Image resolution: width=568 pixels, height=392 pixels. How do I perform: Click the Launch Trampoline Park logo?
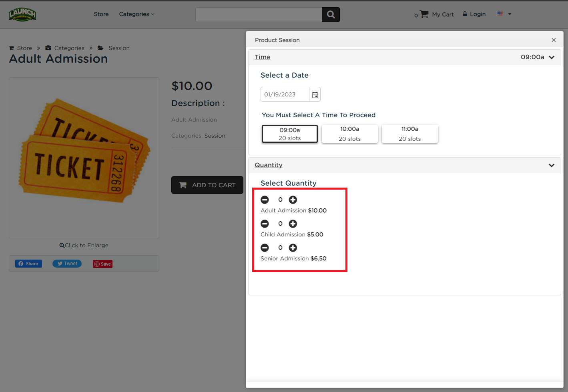(x=22, y=14)
